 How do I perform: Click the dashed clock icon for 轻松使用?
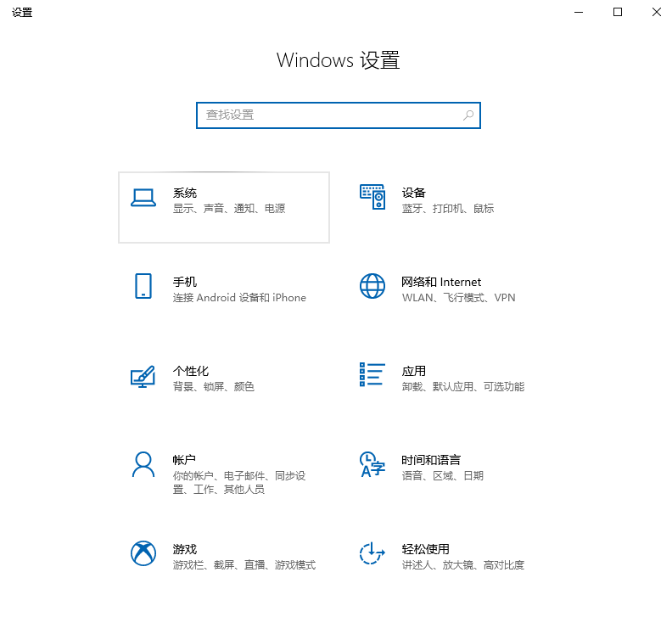coord(372,553)
